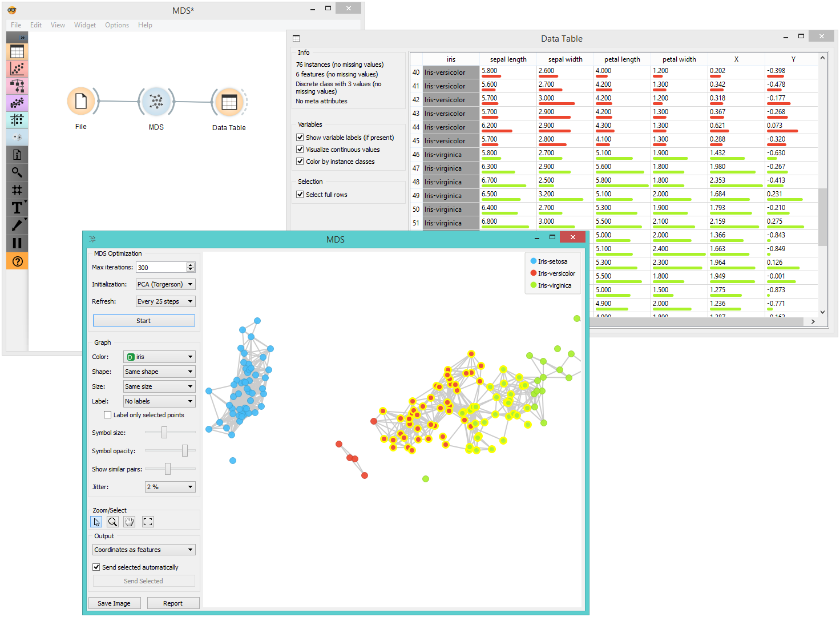Open the Widget menu in the menu bar

click(x=85, y=25)
